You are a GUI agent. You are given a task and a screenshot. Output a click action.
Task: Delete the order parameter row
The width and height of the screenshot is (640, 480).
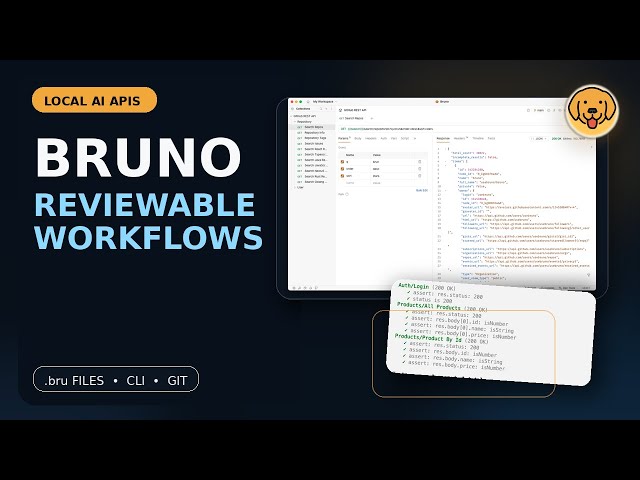[x=420, y=169]
